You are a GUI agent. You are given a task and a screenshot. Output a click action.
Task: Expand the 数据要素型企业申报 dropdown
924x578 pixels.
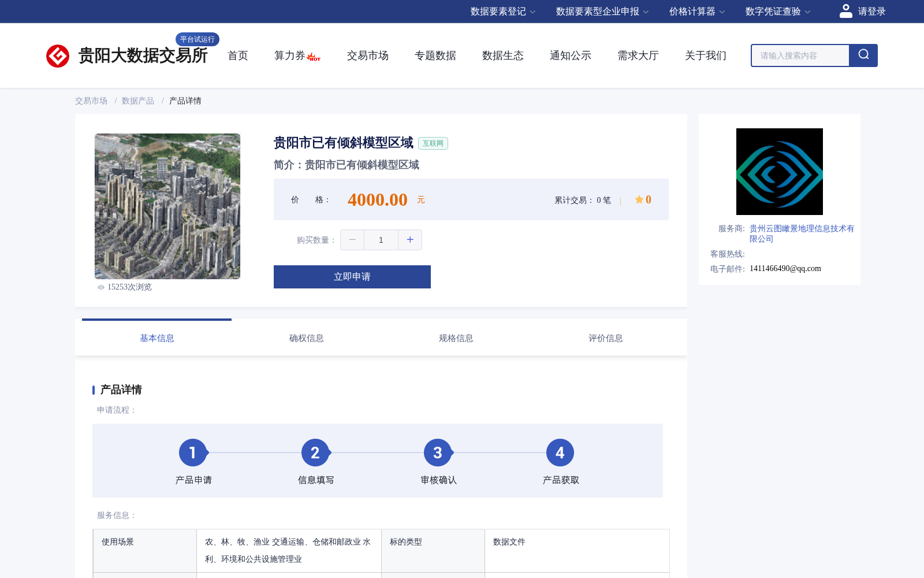click(x=602, y=12)
